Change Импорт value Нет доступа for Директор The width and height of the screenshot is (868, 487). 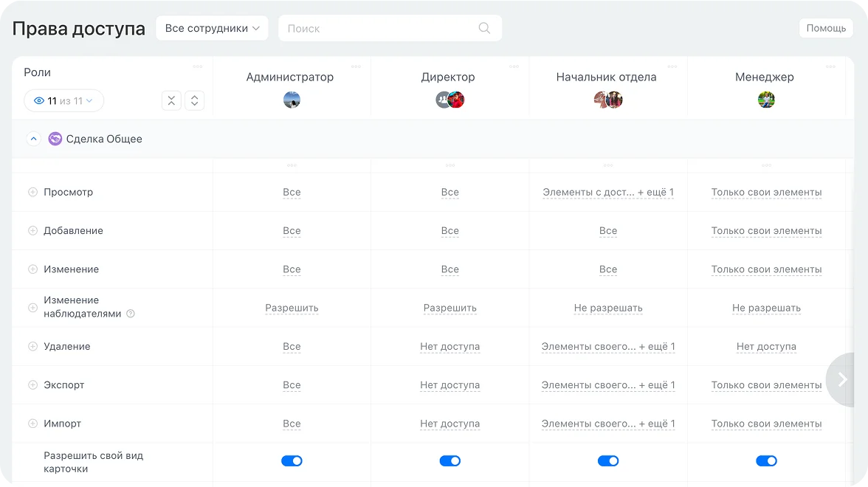click(x=450, y=424)
